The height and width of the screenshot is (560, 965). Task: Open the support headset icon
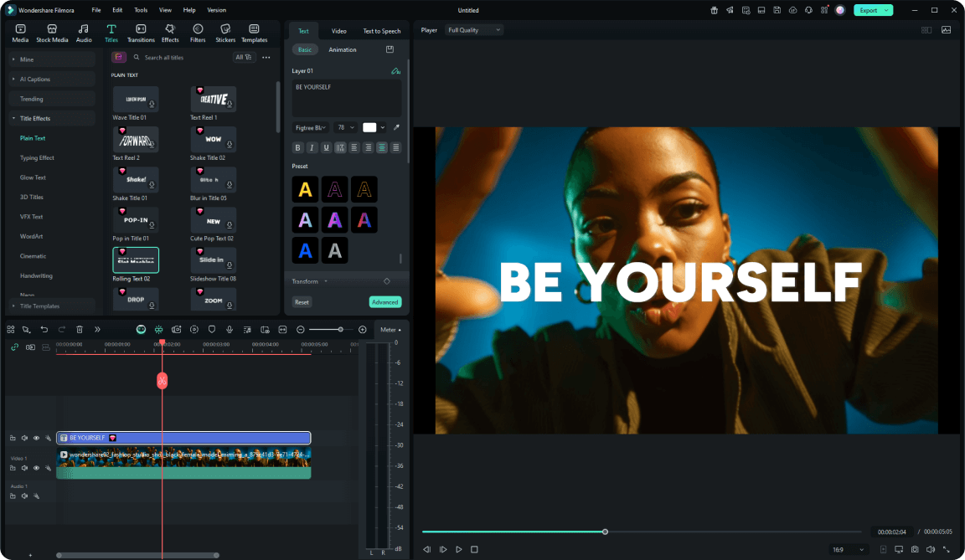808,10
